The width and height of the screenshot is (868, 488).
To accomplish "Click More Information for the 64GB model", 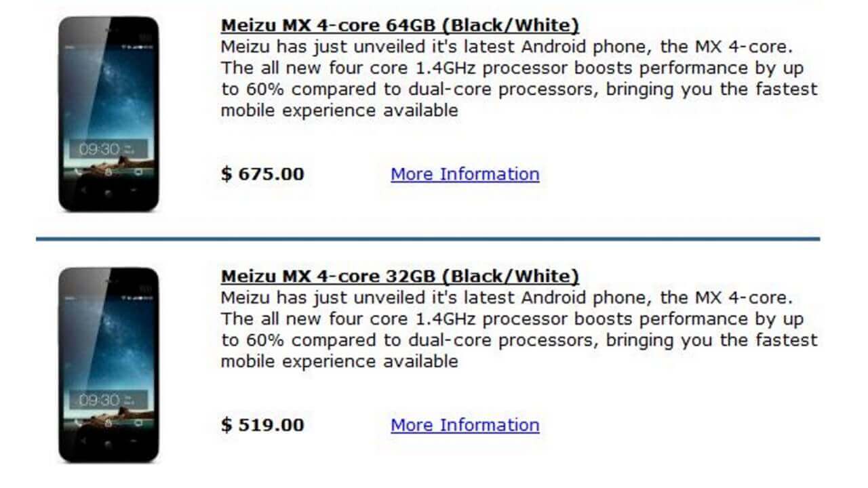I will tap(465, 174).
